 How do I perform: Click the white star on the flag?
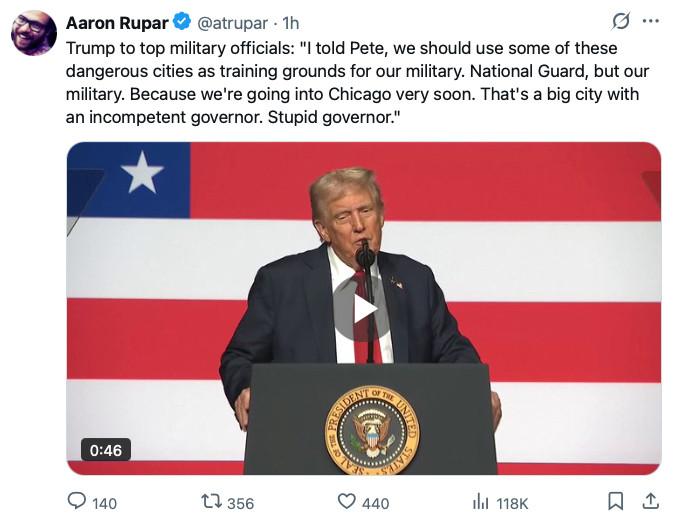(142, 173)
